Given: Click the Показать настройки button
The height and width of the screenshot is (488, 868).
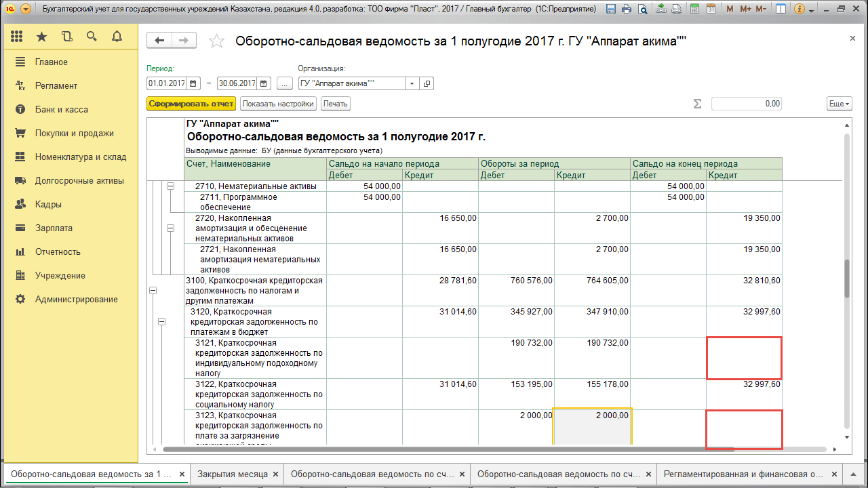Looking at the screenshot, I should [x=277, y=103].
